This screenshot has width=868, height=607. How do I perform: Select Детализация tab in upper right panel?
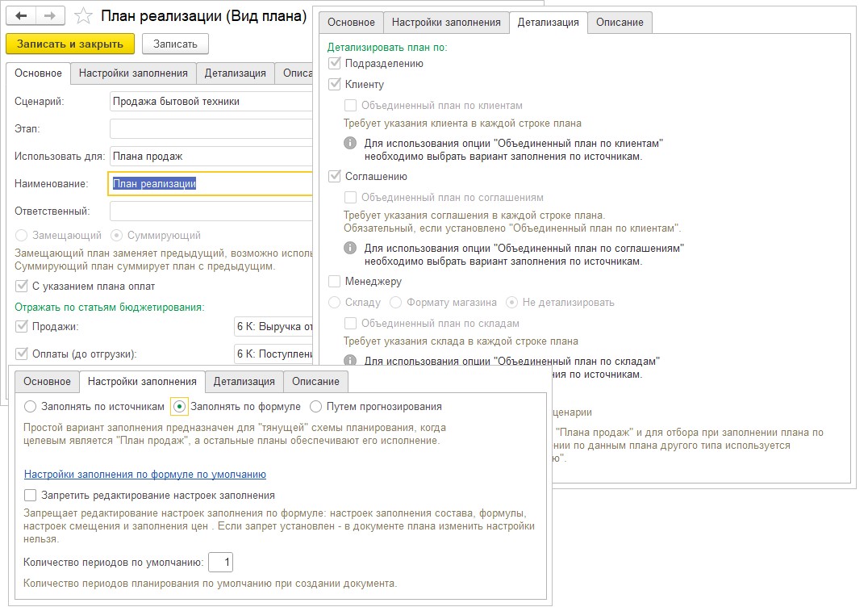[x=548, y=22]
